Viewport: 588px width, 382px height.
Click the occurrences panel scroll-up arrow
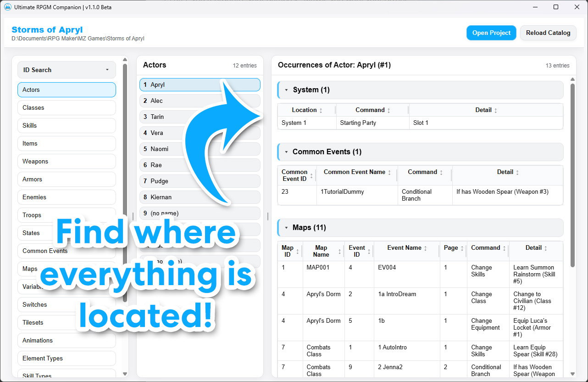coord(572,79)
